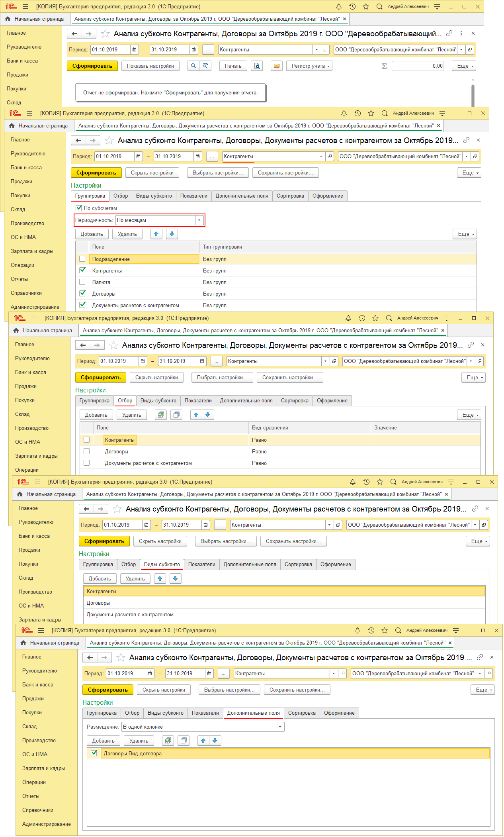
Task: Click Выбрать настройки in the Группировка settings window
Action: (x=218, y=173)
